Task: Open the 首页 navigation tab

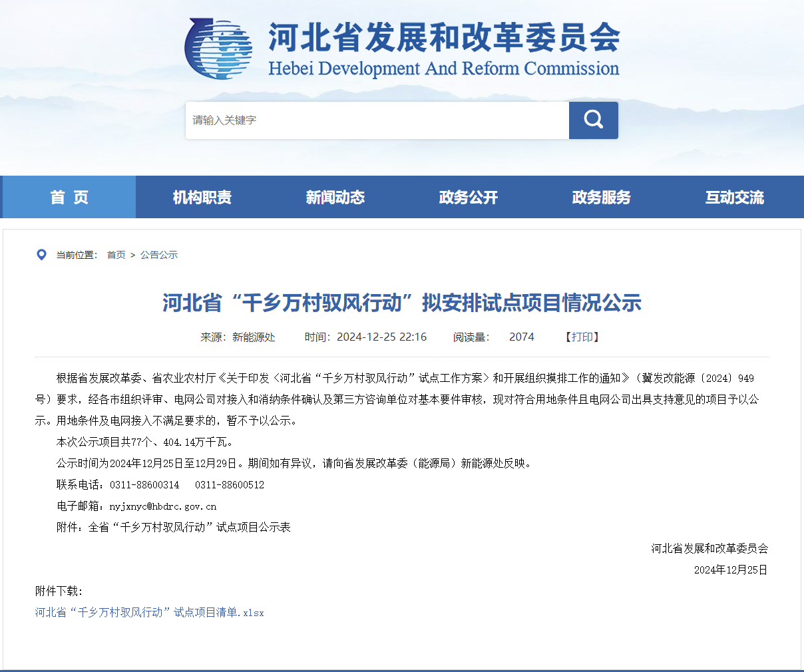Action: point(69,197)
